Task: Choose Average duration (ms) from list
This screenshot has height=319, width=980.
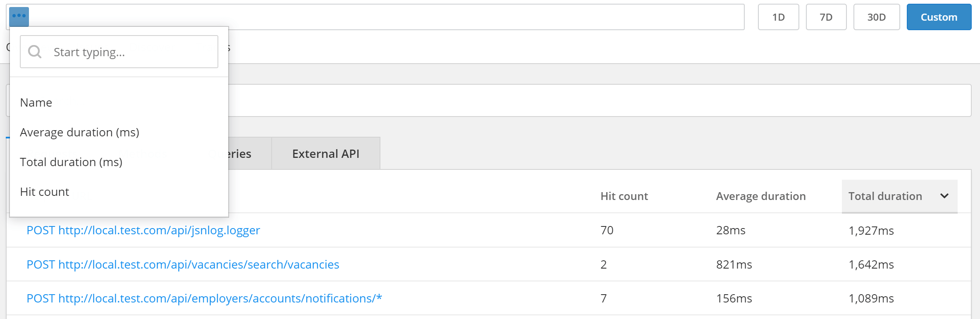Action: click(79, 132)
